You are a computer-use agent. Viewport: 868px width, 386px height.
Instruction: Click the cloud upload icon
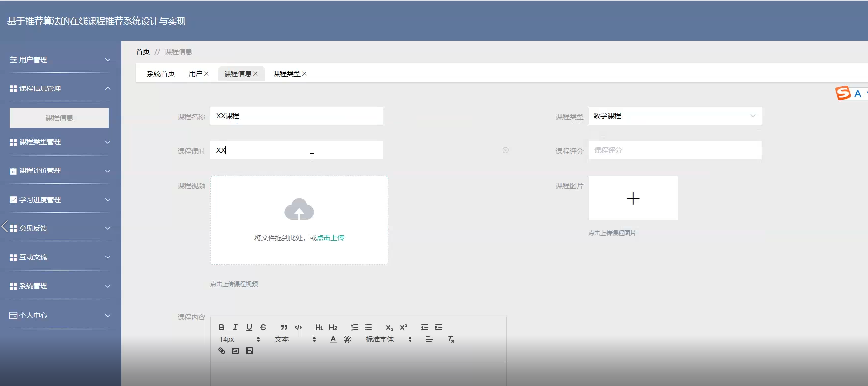(299, 210)
